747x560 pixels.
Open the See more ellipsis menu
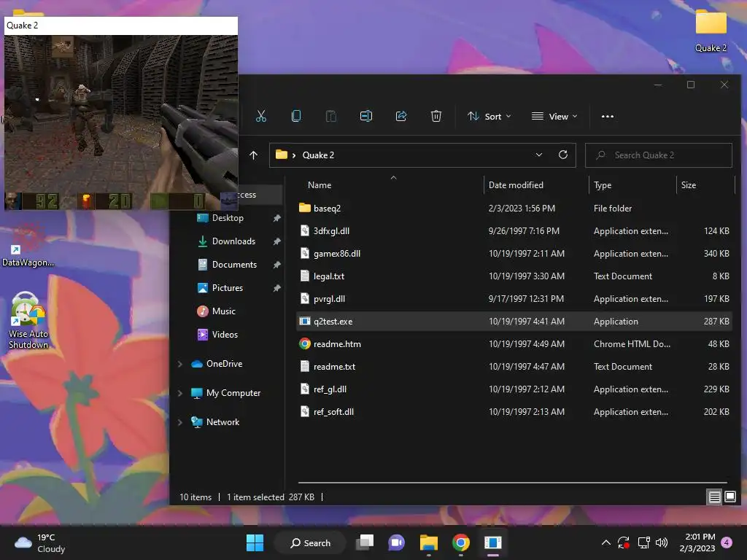pyautogui.click(x=608, y=116)
